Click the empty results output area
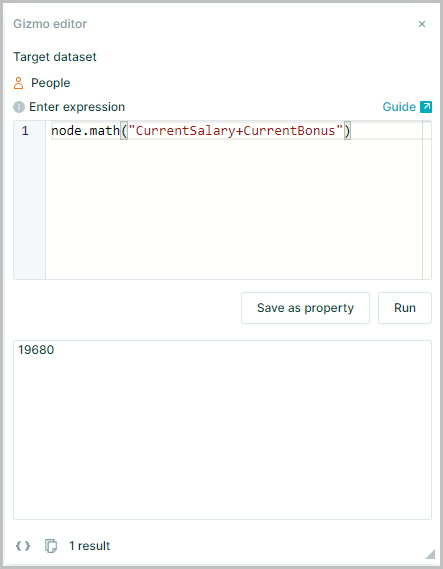 222,437
